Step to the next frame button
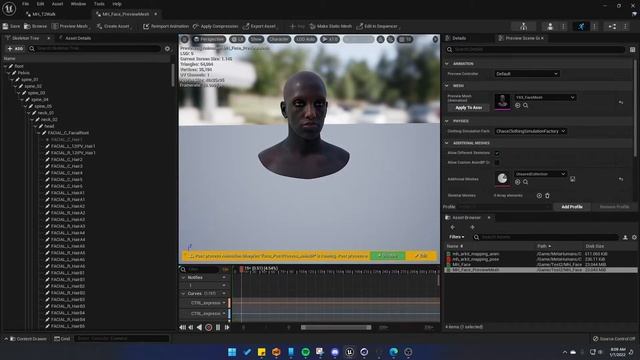 [227, 327]
